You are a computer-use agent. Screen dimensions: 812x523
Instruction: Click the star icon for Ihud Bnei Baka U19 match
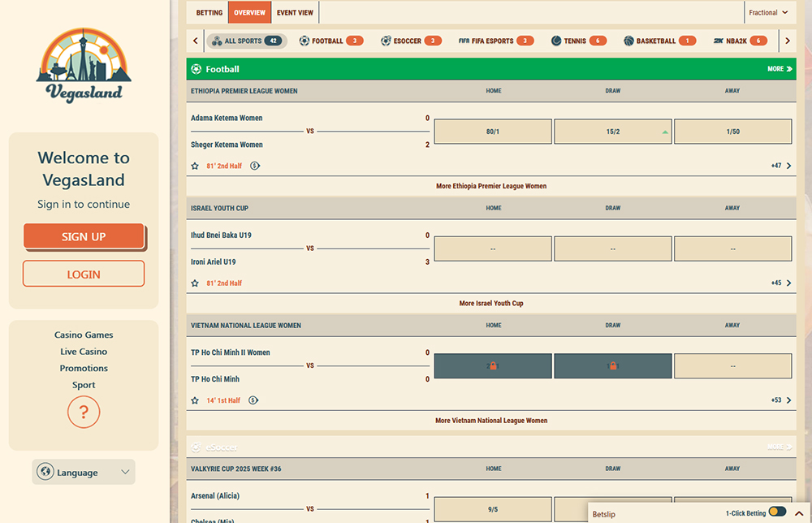tap(195, 283)
